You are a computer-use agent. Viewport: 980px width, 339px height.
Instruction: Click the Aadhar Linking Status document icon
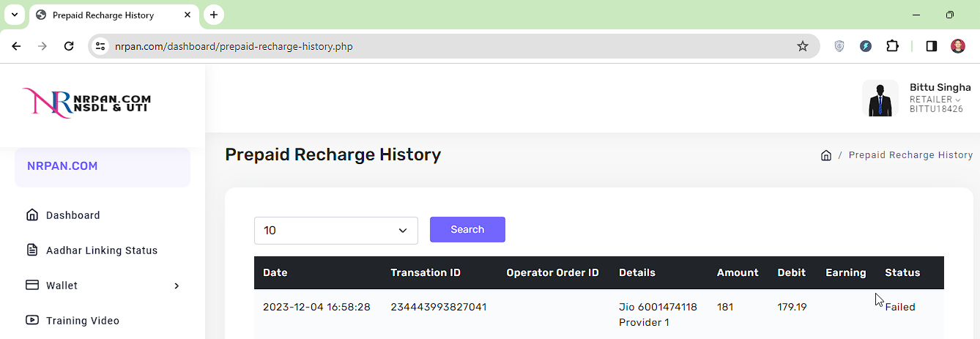point(32,250)
